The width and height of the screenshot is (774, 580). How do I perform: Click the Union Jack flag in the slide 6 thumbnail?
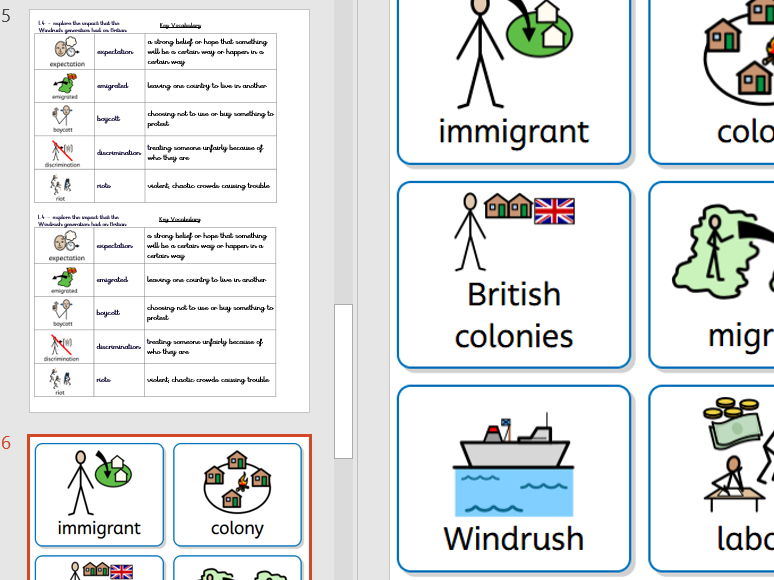121,572
